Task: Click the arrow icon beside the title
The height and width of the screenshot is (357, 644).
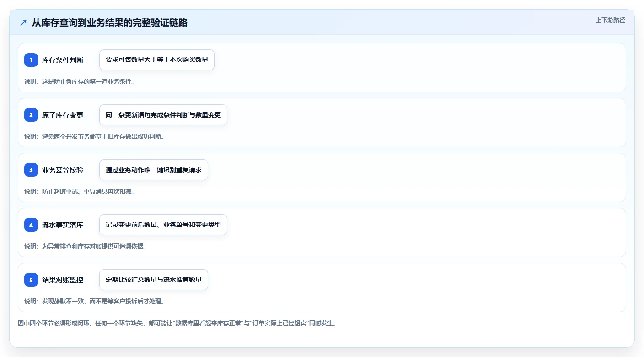Action: click(23, 22)
